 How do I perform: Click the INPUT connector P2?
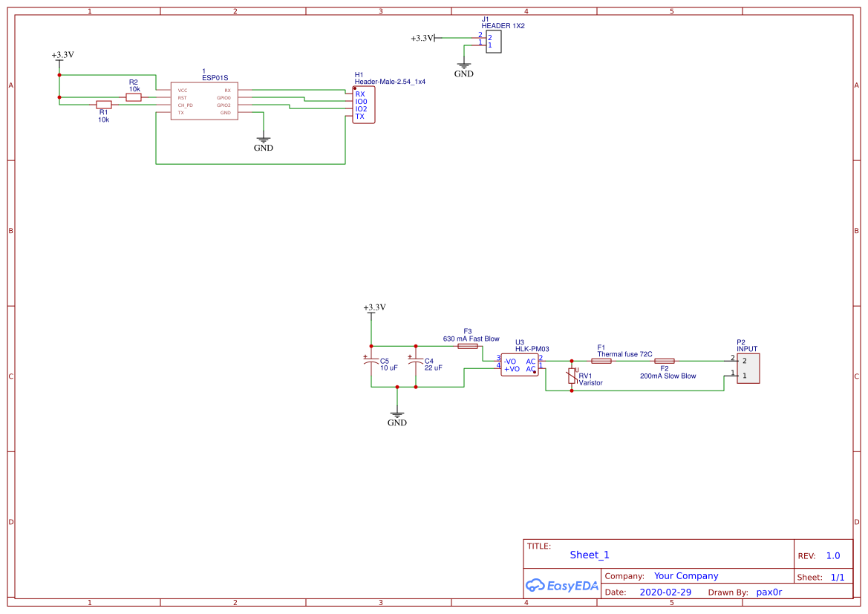point(749,368)
